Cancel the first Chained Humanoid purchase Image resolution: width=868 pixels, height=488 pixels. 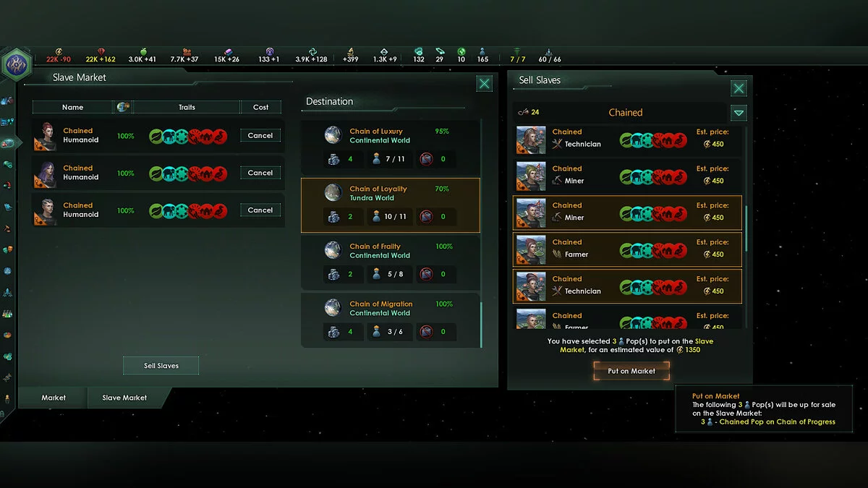pos(260,135)
